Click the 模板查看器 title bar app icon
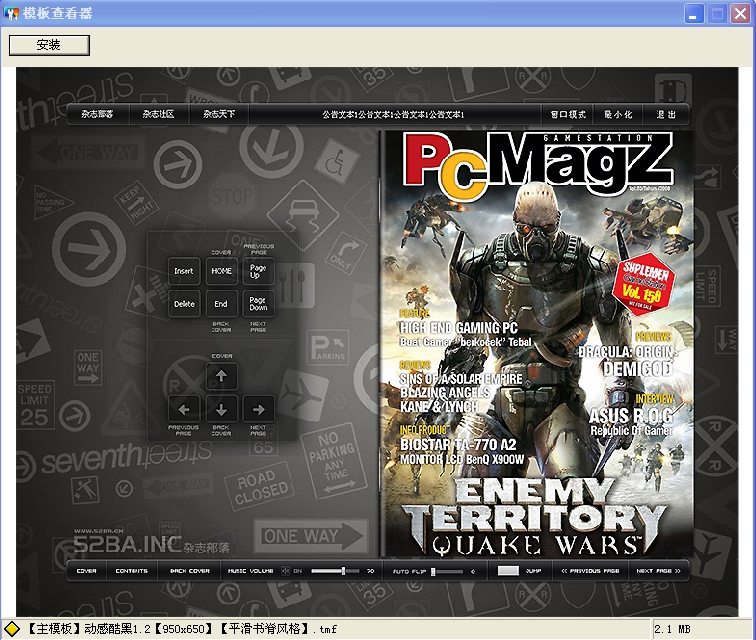 tap(11, 13)
